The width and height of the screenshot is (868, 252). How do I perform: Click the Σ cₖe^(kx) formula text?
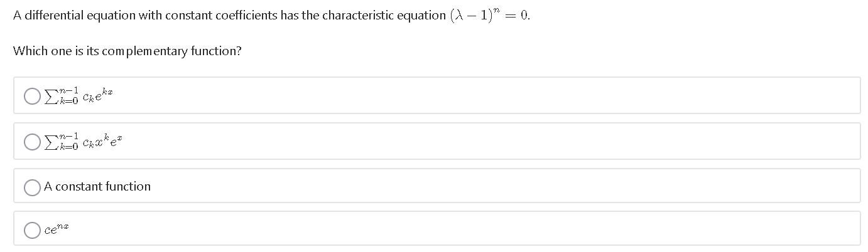pos(78,95)
